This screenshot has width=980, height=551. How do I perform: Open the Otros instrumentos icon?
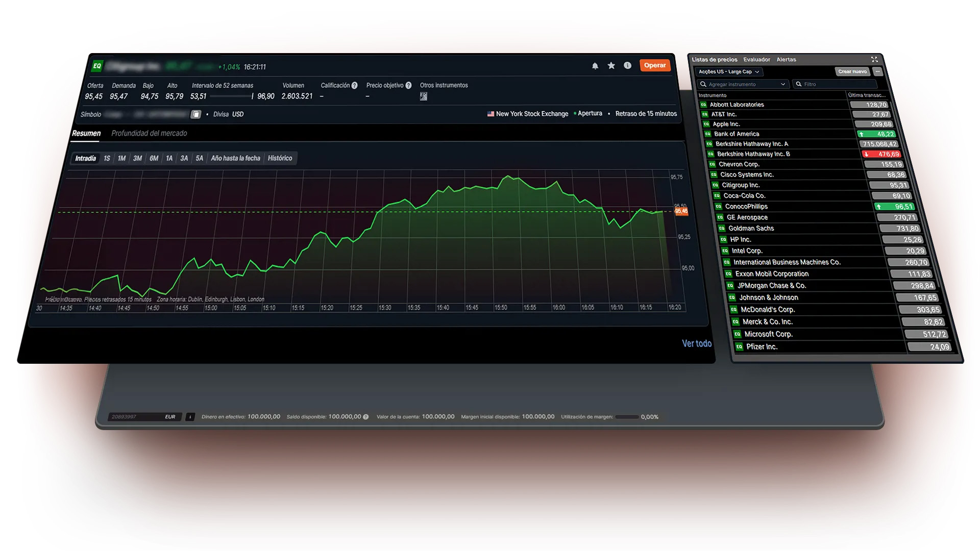[423, 96]
